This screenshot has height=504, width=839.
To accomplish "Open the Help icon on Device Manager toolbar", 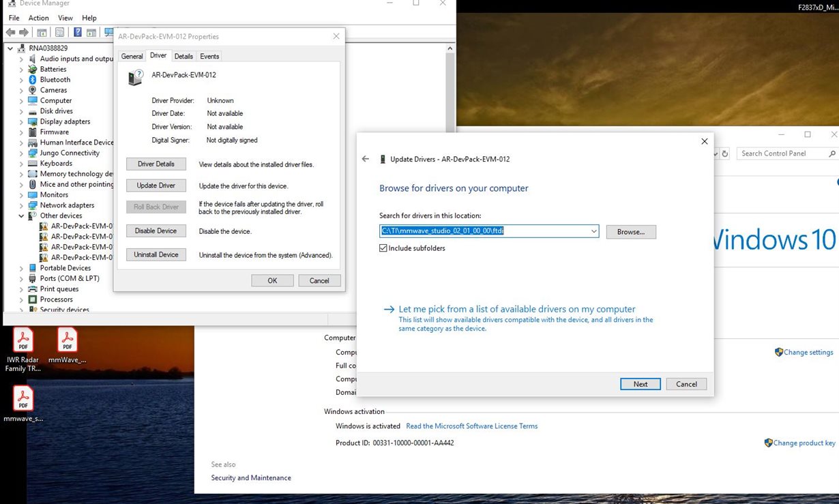I will click(77, 32).
